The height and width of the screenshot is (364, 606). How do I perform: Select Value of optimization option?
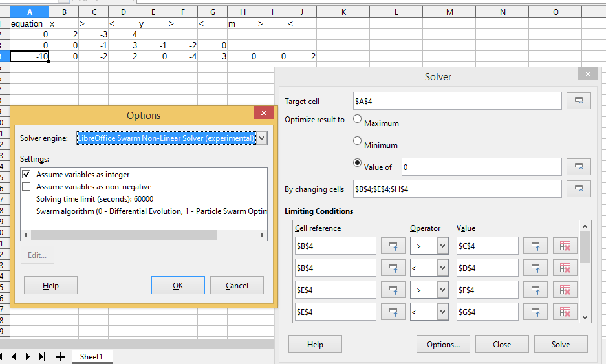358,163
